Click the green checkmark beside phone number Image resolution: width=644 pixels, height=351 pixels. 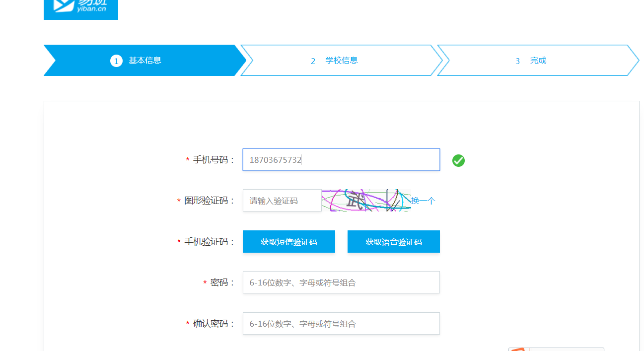coord(458,160)
